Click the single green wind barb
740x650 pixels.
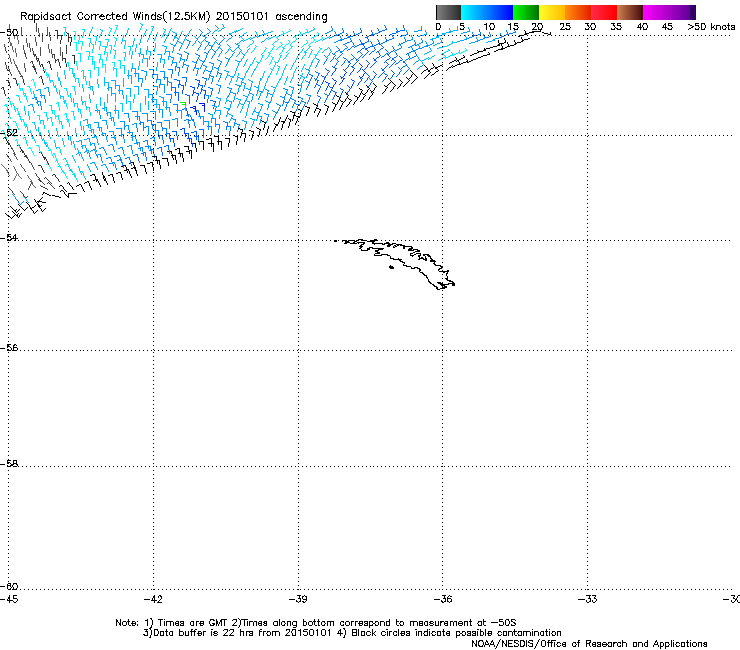[x=184, y=105]
